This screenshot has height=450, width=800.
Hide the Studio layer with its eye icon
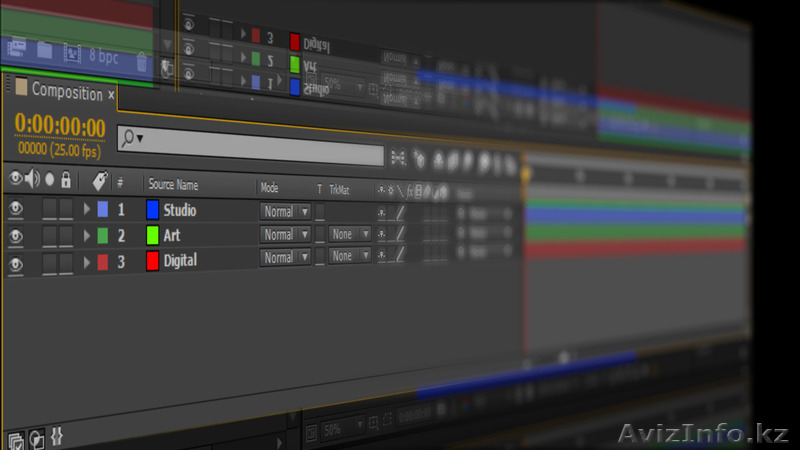(15, 211)
